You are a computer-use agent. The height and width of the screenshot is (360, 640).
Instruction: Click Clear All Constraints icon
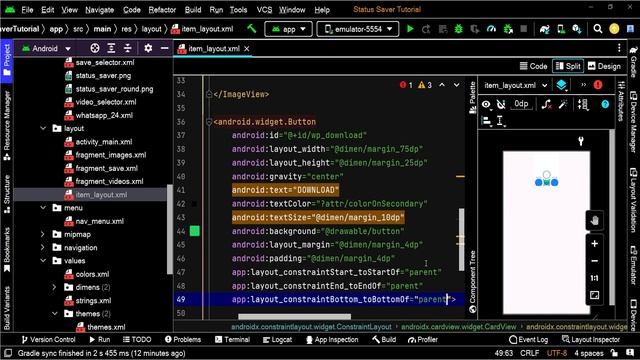[546, 104]
